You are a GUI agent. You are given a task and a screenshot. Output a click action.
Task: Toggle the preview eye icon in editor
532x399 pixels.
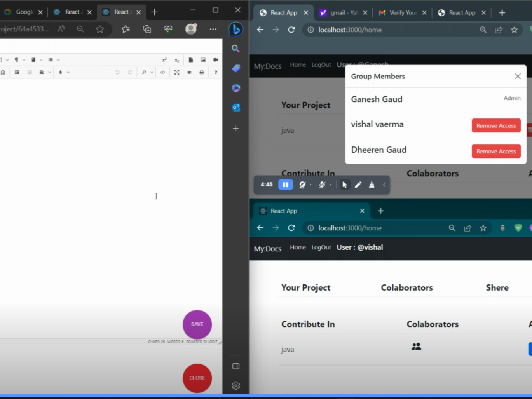[x=189, y=72]
